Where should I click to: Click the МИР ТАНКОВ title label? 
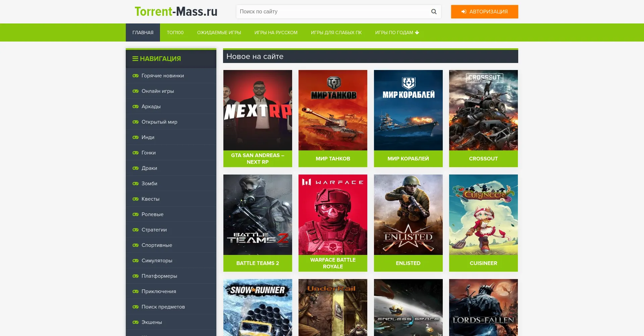point(333,159)
